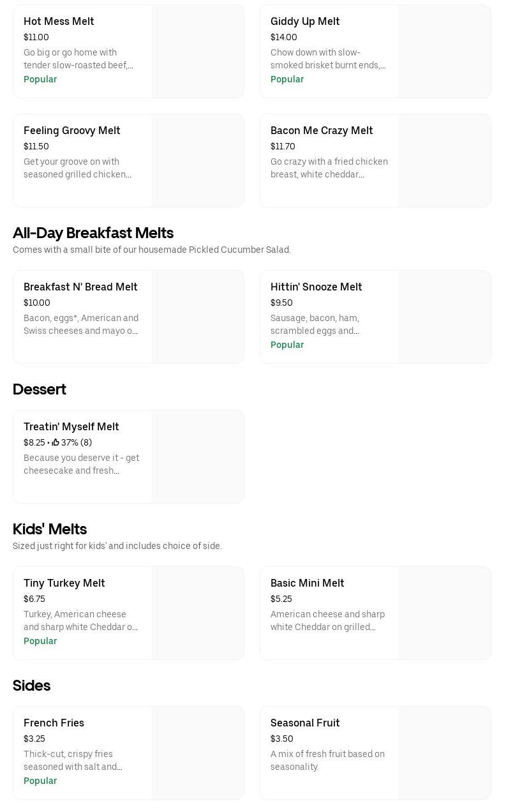
Task: Open the Seasonal Fruit side item
Action: tap(305, 723)
